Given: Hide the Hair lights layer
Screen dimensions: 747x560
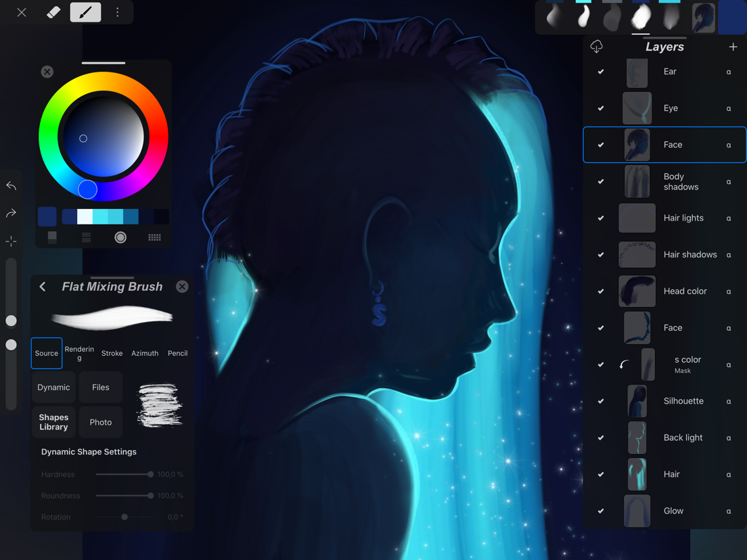Looking at the screenshot, I should click(600, 218).
